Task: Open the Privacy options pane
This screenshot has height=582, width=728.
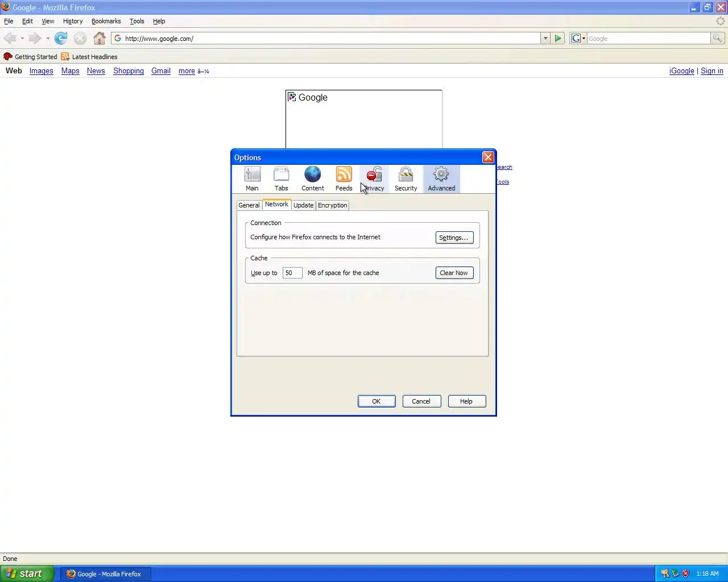Action: 374,179
